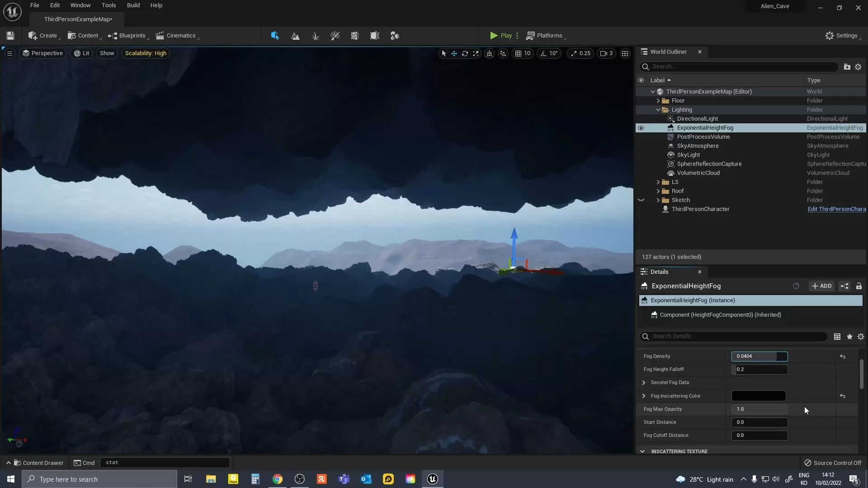Open the Fog Inscattering Color swatch
The width and height of the screenshot is (868, 488).
pos(758,396)
